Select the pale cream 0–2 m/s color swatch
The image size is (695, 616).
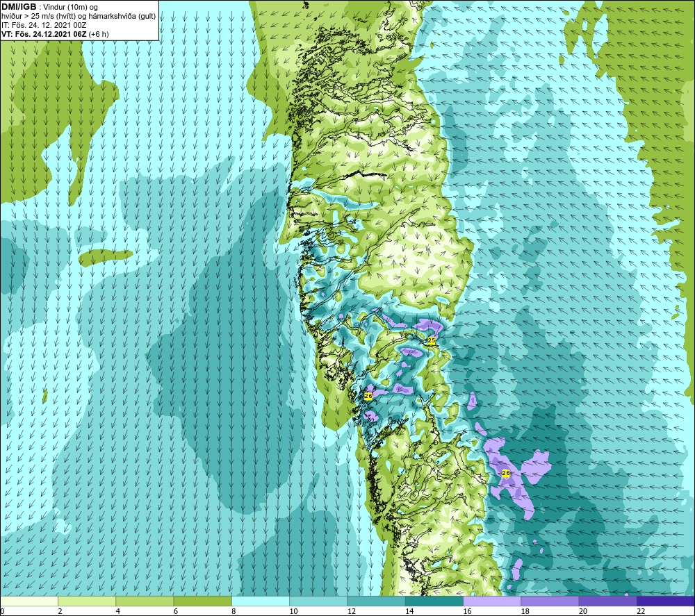(29, 601)
